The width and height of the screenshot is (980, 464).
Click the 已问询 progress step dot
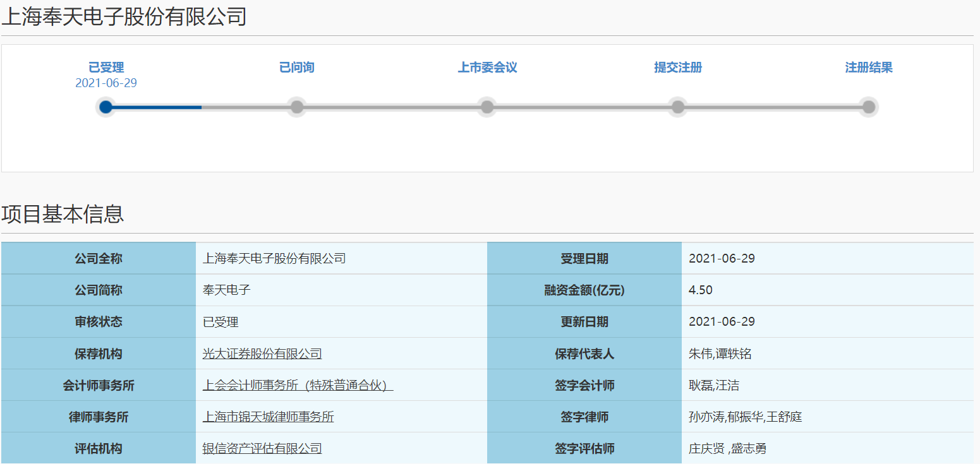(297, 107)
